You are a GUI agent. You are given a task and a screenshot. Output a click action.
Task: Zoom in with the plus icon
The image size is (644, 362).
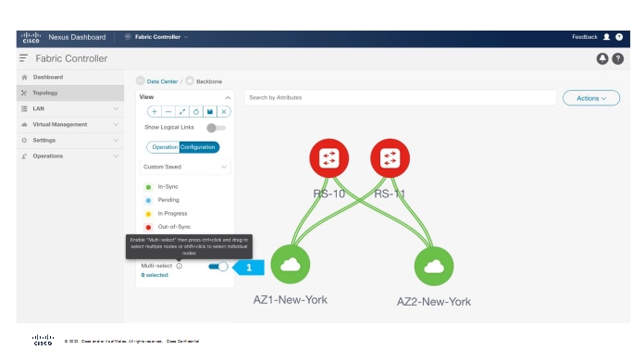[x=155, y=112]
